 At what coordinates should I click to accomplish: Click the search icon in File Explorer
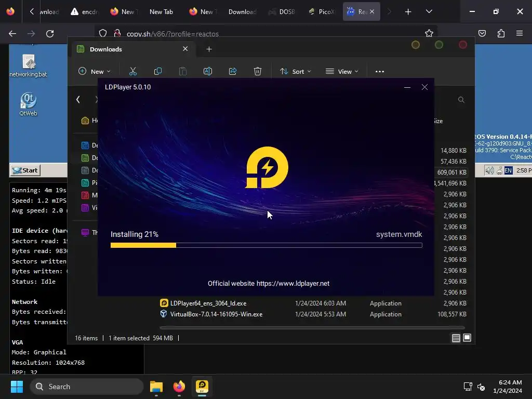pyautogui.click(x=461, y=100)
